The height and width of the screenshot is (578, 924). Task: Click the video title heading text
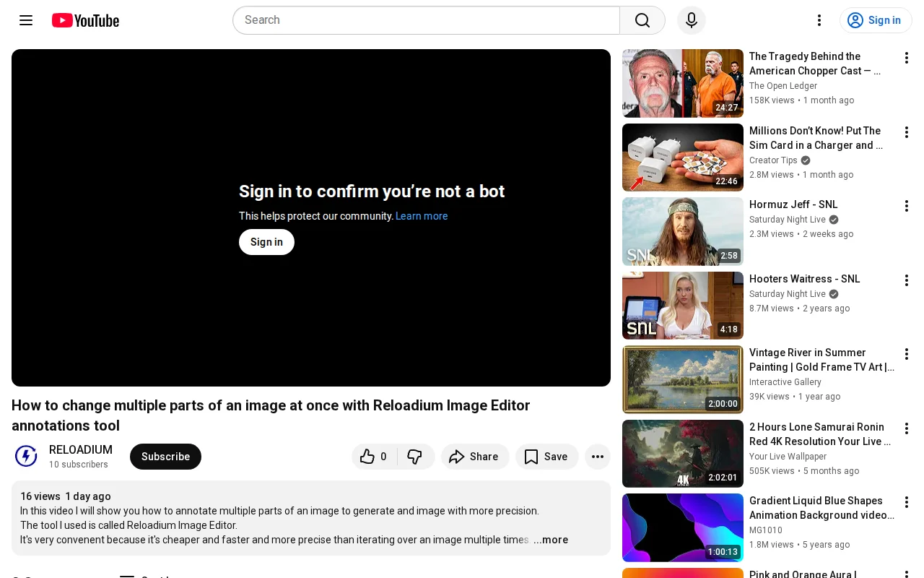(x=271, y=415)
